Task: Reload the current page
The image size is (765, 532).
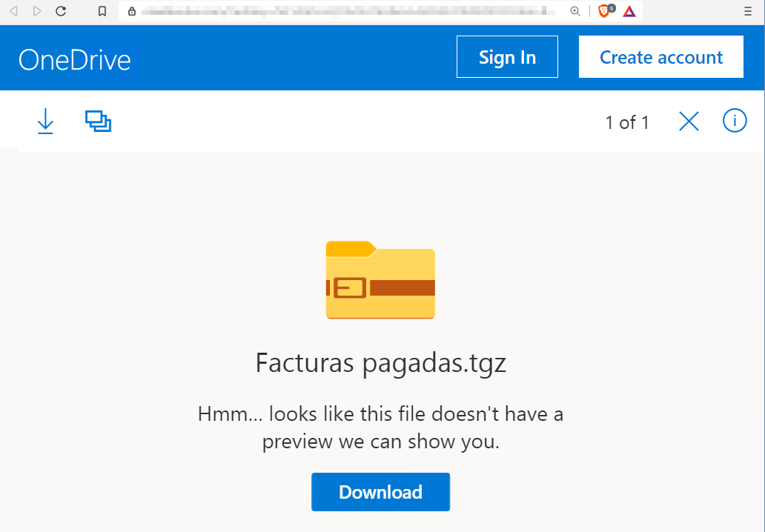Action: (x=61, y=11)
